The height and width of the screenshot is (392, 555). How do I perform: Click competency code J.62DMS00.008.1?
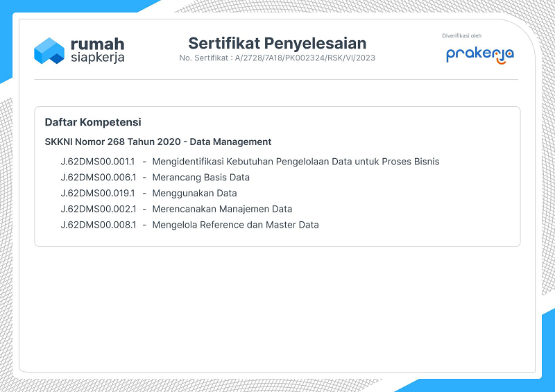tap(98, 225)
